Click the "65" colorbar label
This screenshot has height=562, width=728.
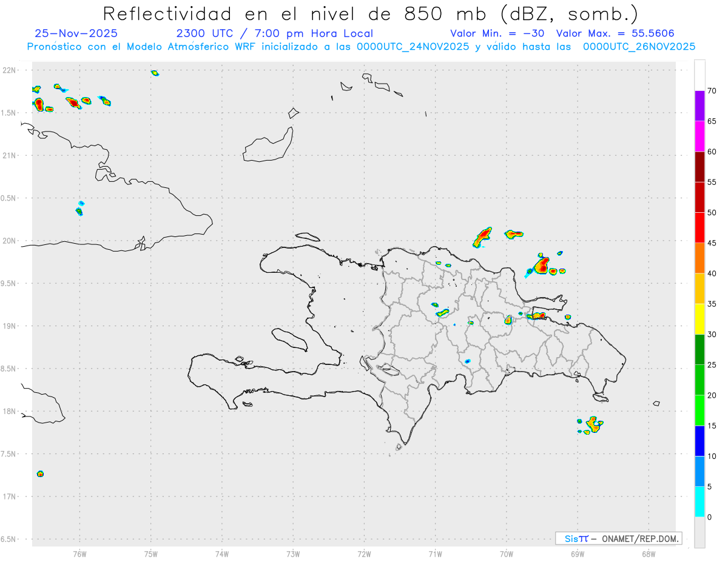click(x=712, y=121)
